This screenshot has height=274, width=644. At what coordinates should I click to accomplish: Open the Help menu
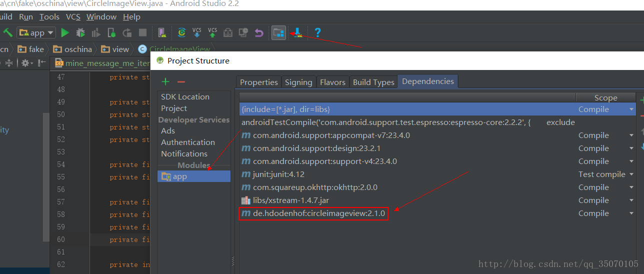pos(131,17)
